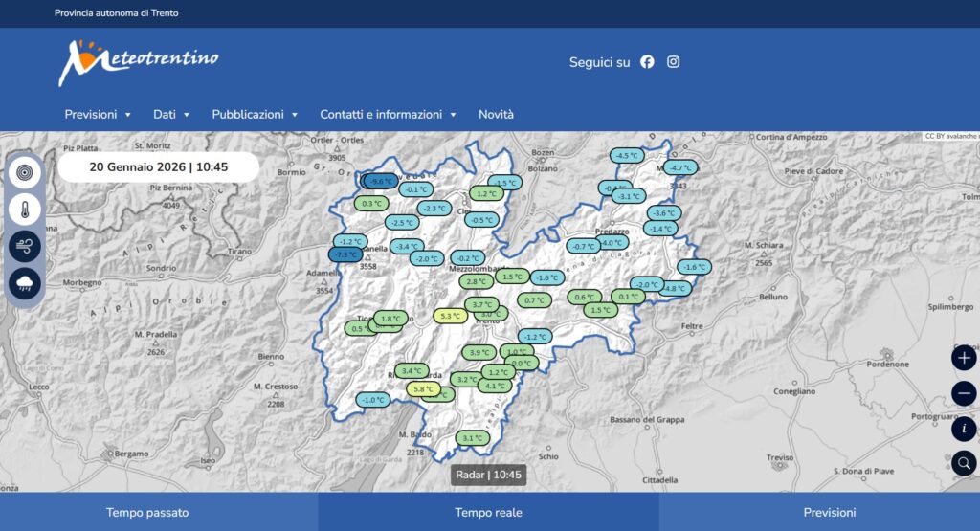Select the -1.0 °C station marker
Screen dimensions: 980x531
click(x=373, y=400)
